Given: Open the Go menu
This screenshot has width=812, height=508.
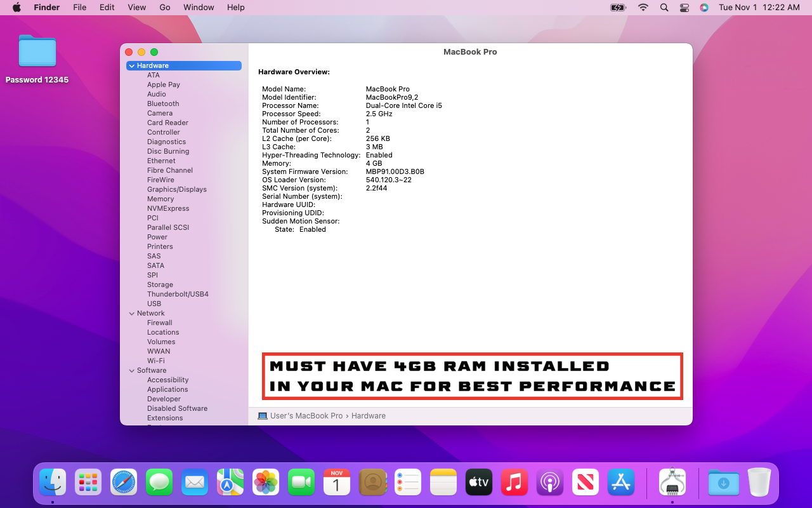Looking at the screenshot, I should [x=165, y=8].
